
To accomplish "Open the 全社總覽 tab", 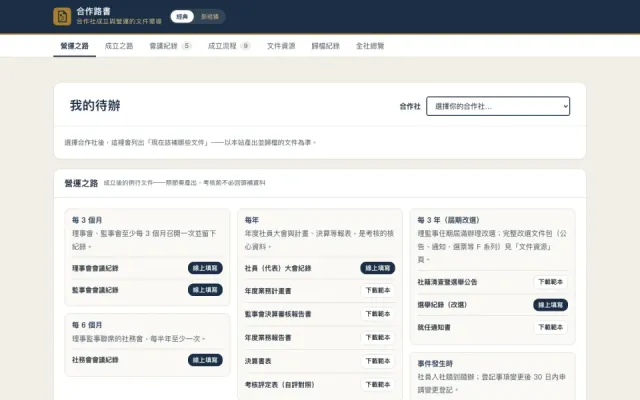I will tap(370, 46).
